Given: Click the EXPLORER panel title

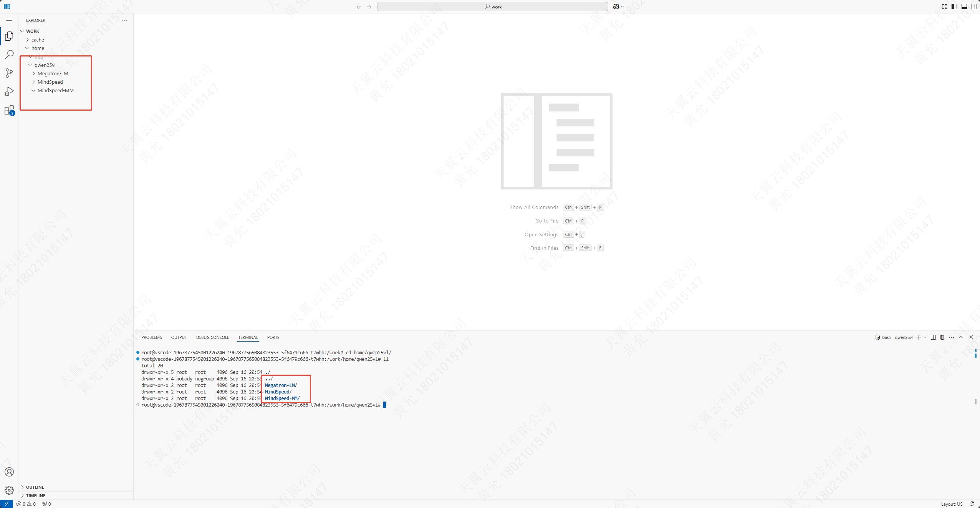Looking at the screenshot, I should click(x=36, y=20).
